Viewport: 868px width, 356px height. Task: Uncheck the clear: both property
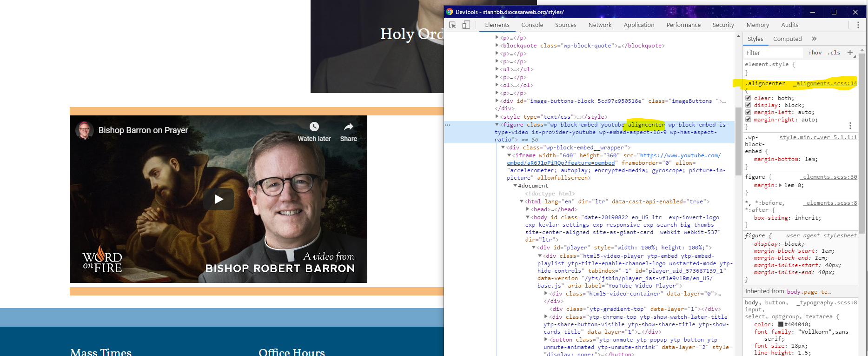click(748, 98)
